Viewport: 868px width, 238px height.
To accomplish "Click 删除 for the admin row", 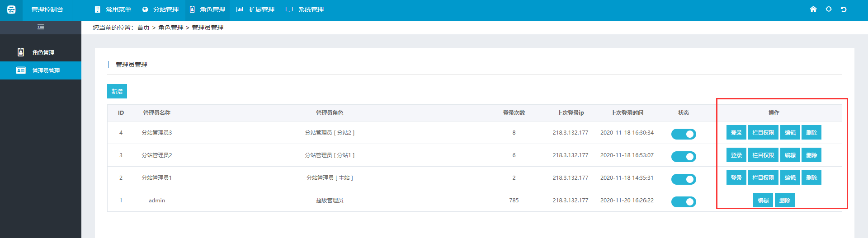I will point(785,200).
